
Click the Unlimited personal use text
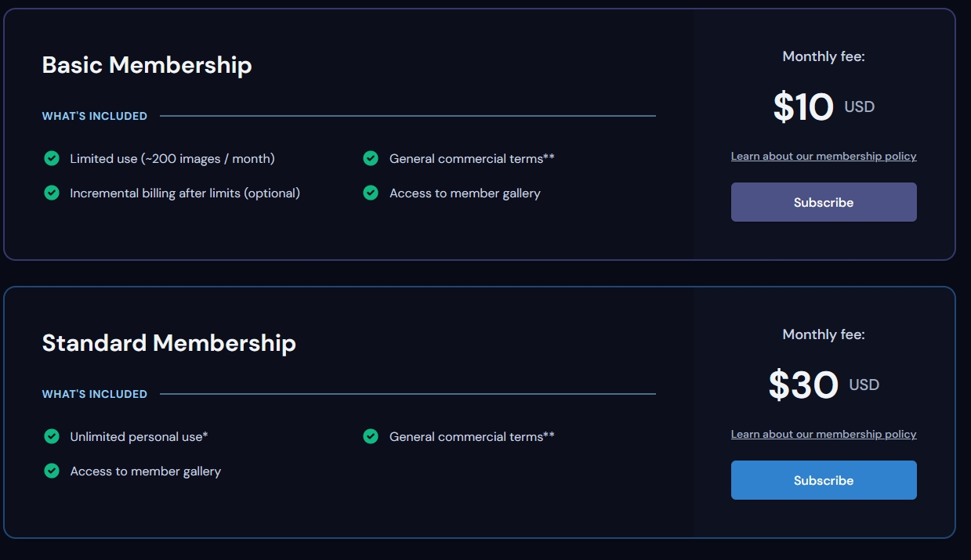tap(139, 437)
